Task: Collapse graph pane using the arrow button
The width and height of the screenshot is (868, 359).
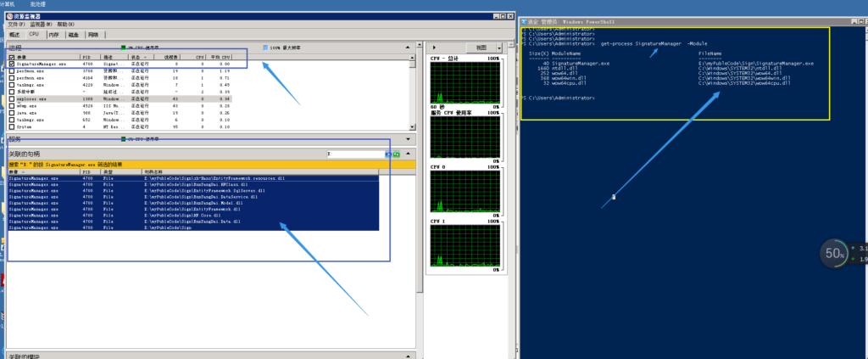Action: click(435, 48)
